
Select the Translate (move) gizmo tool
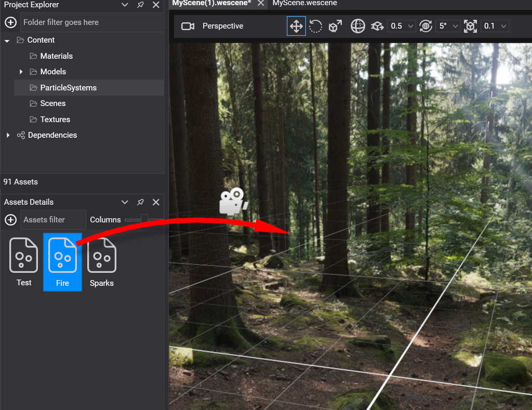coord(296,26)
